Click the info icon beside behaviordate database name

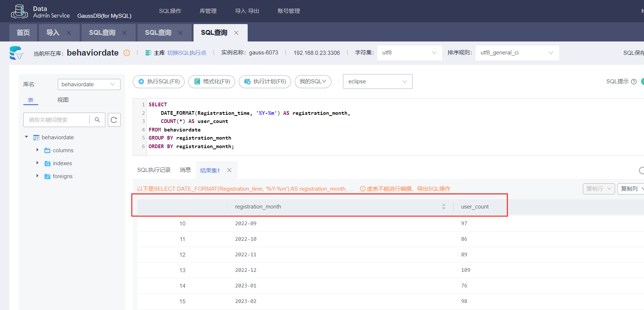(x=127, y=53)
